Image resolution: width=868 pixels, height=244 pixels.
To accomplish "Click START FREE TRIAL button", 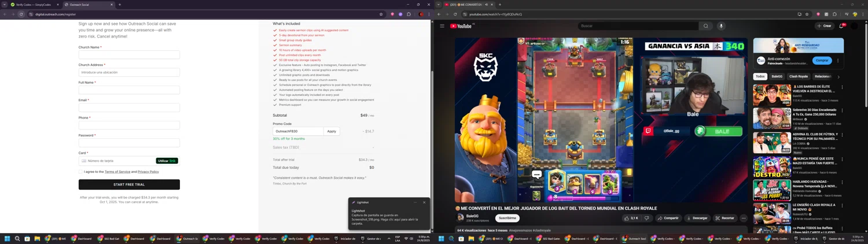I will click(129, 184).
